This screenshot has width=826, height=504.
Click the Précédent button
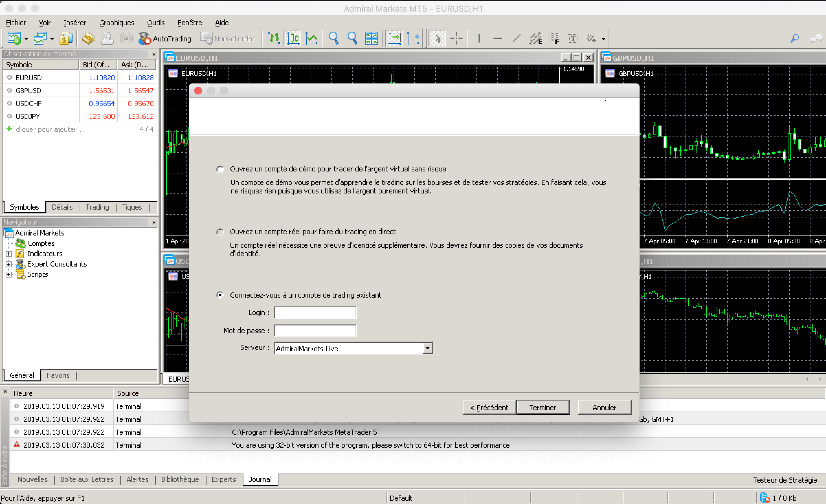pos(489,408)
